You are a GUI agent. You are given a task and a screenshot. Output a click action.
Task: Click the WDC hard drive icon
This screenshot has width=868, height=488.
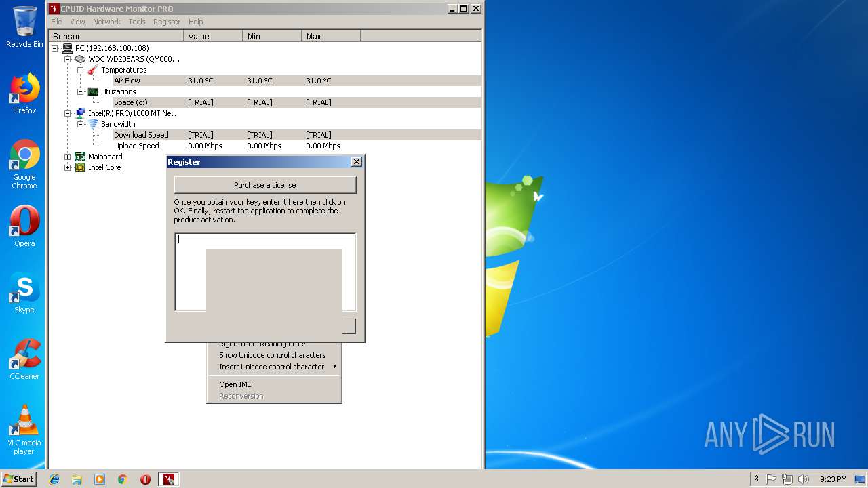(80, 59)
